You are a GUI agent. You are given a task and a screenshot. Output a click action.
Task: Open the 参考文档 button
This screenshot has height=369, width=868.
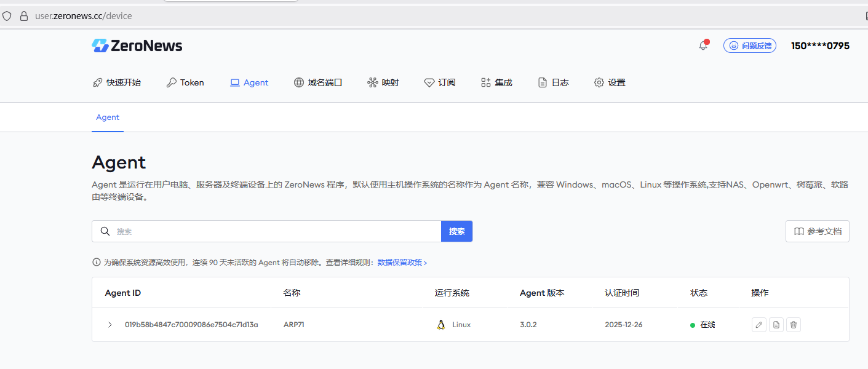817,231
